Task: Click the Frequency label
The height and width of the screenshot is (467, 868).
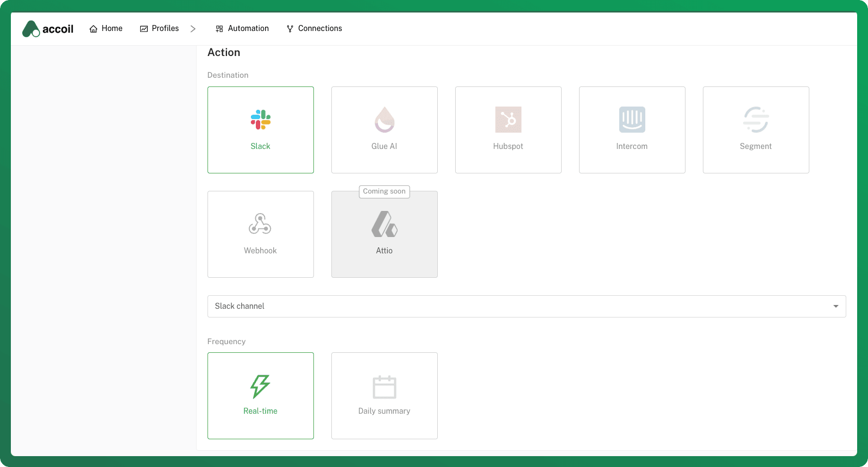Action: pyautogui.click(x=227, y=341)
